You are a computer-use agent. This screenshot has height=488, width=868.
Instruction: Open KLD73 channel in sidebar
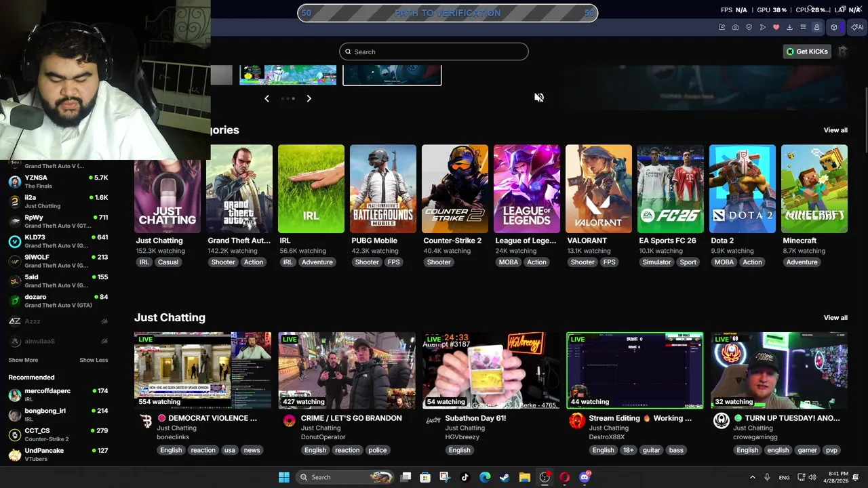pyautogui.click(x=58, y=241)
